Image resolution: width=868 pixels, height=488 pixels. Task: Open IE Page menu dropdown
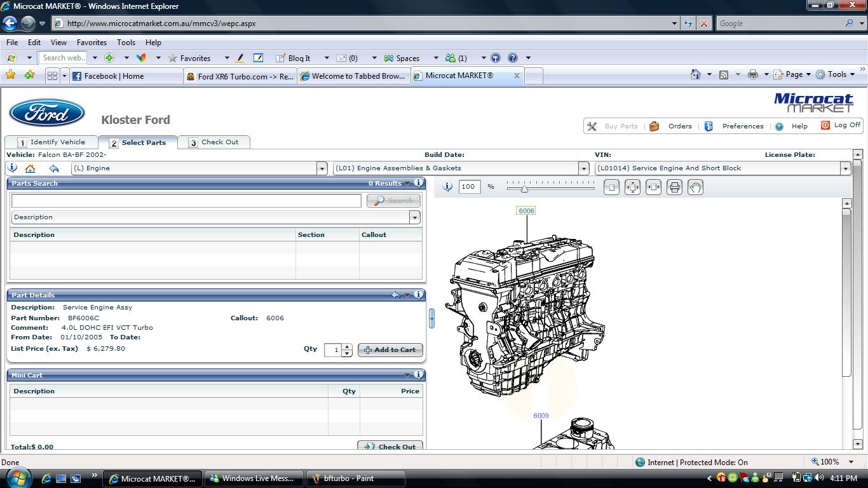793,74
